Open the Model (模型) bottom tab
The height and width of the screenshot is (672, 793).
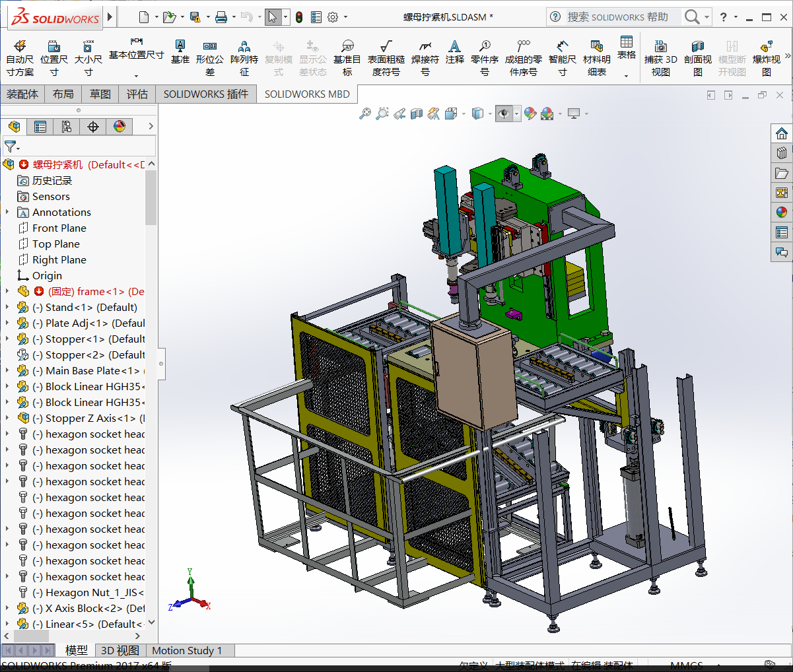tap(77, 650)
